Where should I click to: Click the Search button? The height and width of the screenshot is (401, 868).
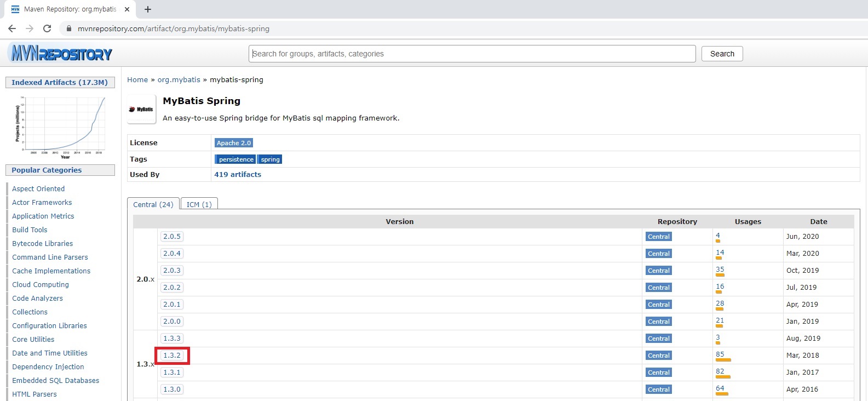pyautogui.click(x=722, y=54)
